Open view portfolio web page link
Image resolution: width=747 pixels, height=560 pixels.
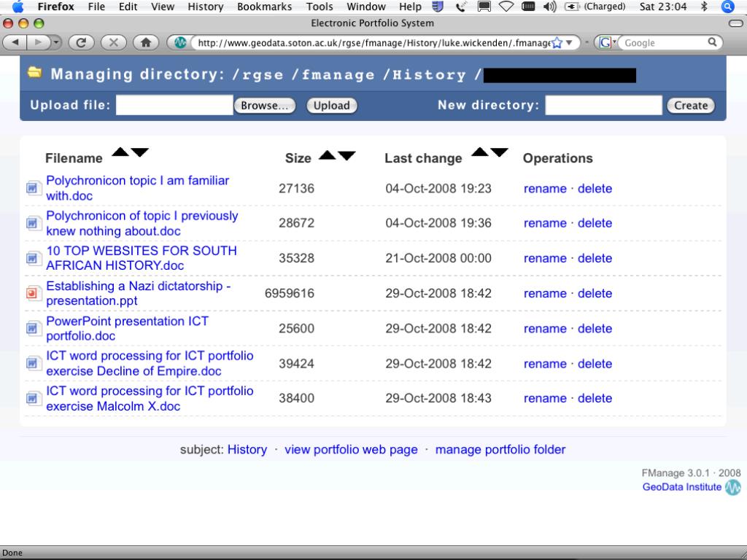[351, 449]
